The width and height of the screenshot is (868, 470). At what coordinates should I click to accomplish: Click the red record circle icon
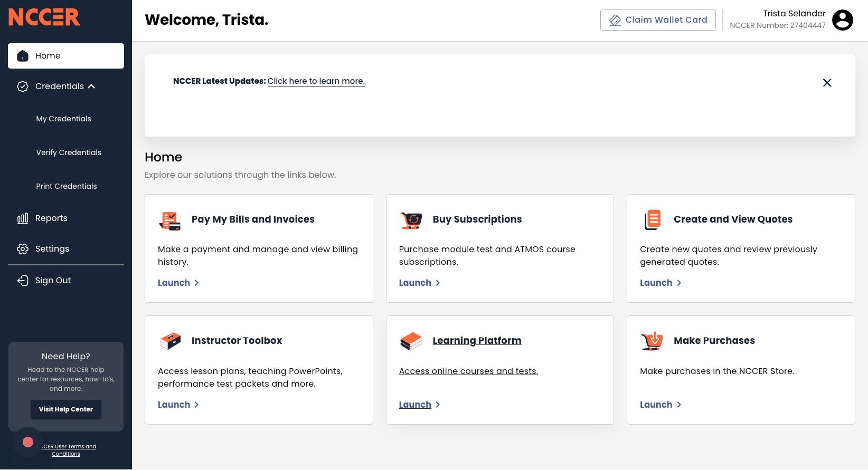[x=28, y=442]
